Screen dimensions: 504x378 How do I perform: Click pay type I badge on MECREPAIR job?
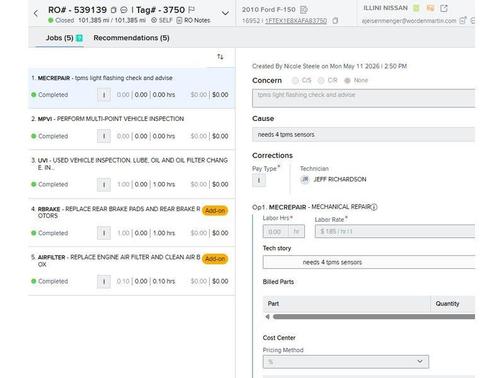104,95
